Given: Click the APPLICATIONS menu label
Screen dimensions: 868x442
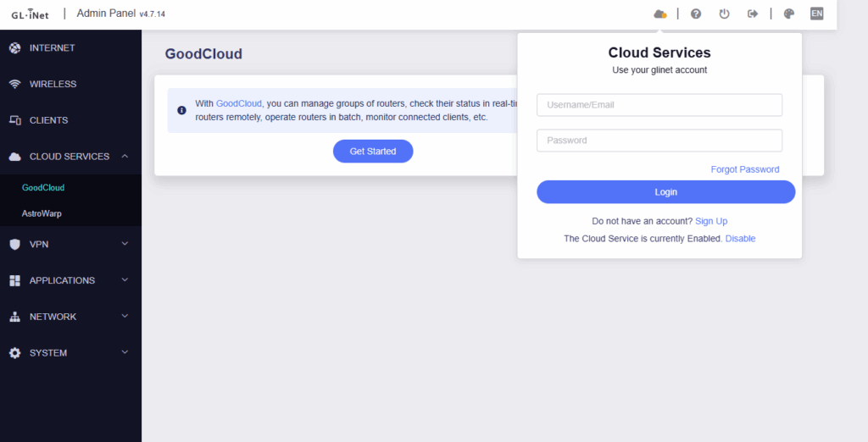Looking at the screenshot, I should 62,280.
